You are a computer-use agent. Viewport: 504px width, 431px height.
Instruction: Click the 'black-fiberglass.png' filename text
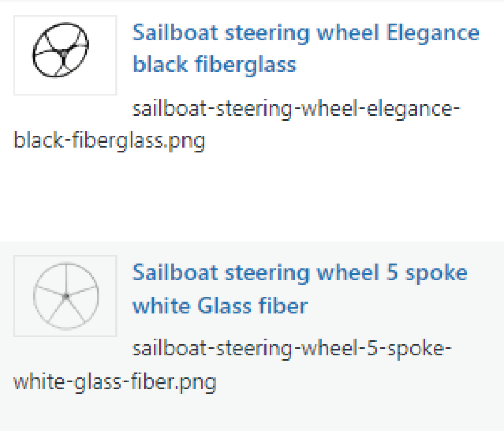[x=109, y=142]
